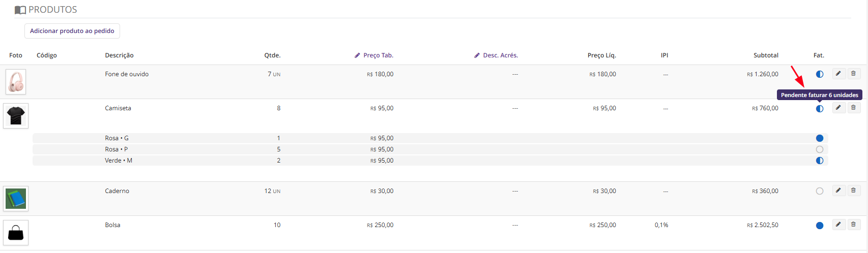Open the headphone product photo
This screenshot has width=868, height=253.
click(x=16, y=82)
